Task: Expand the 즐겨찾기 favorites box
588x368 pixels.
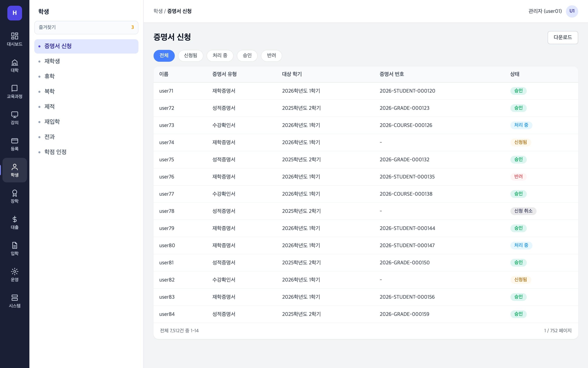Action: 86,28
